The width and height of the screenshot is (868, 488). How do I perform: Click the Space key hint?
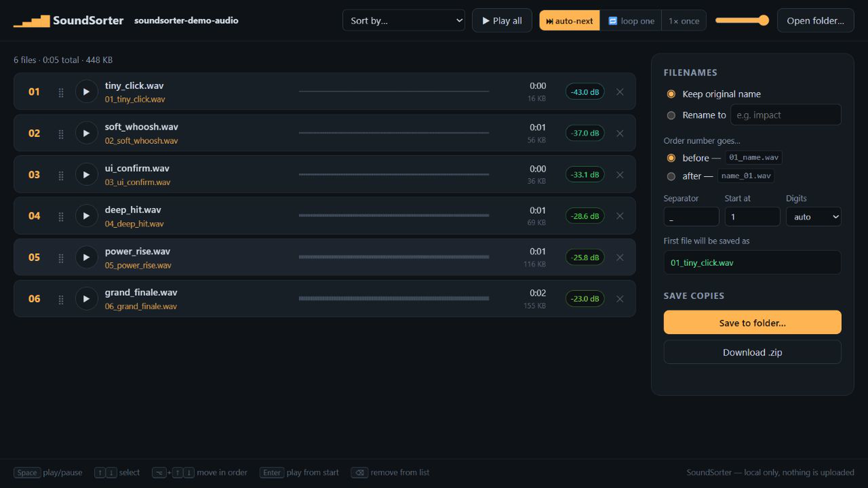coord(27,473)
